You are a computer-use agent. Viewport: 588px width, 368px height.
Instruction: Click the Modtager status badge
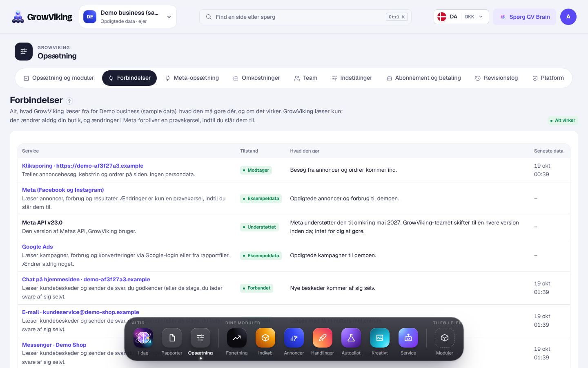256,170
